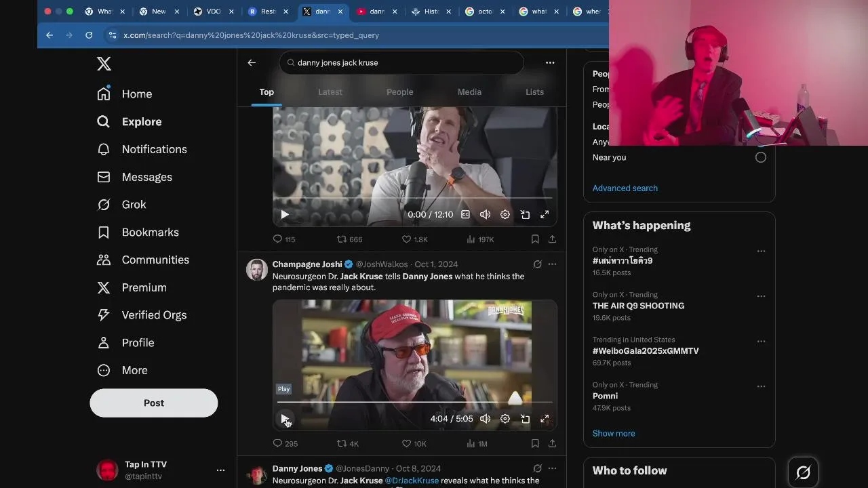Screen dimensions: 868x488
Task: Open options for Pomni trend
Action: tap(761, 386)
